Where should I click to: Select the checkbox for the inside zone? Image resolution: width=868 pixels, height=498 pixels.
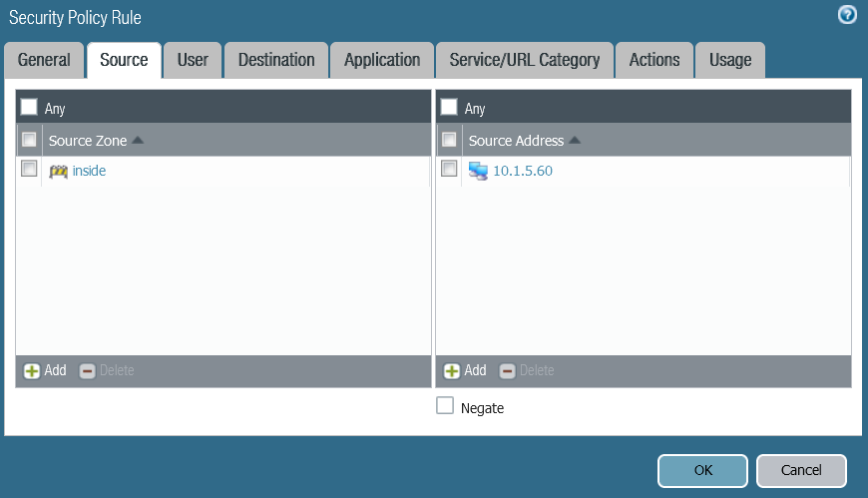point(29,169)
